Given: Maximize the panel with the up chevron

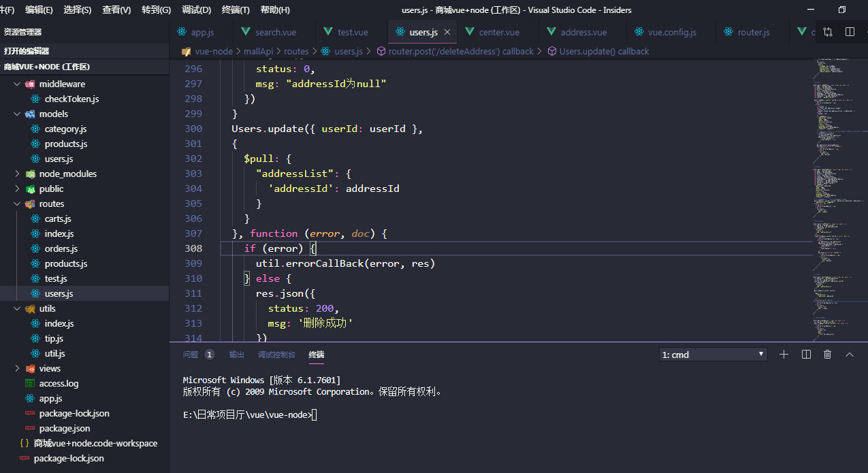Looking at the screenshot, I should pos(850,354).
